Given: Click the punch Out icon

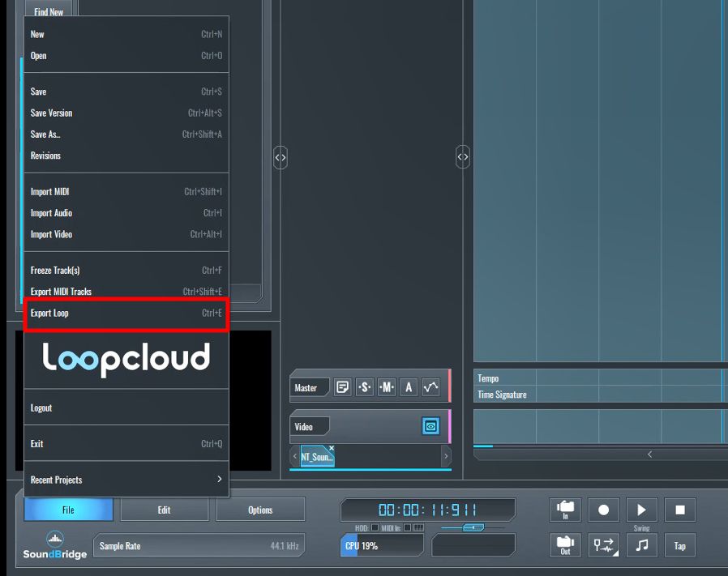Looking at the screenshot, I should click(565, 545).
